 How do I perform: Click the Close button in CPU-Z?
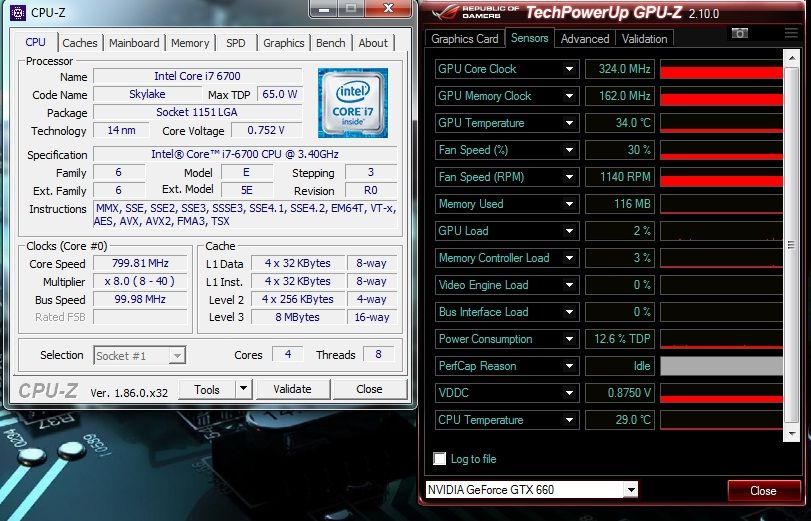click(x=369, y=389)
